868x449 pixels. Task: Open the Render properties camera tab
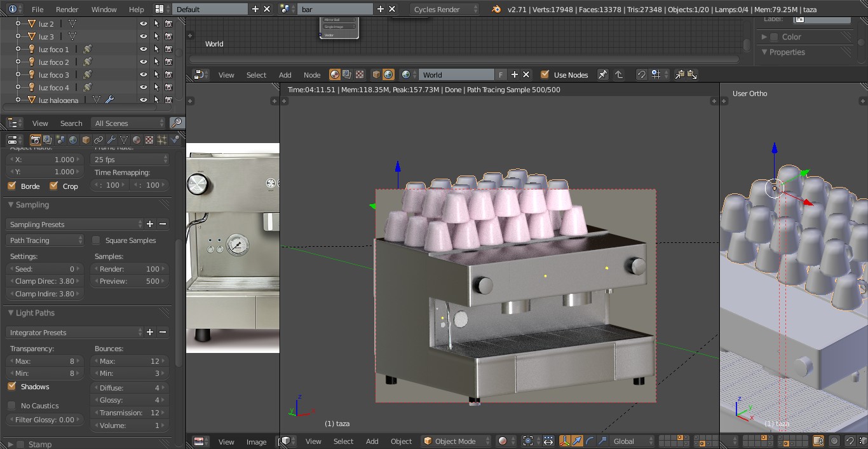coord(36,140)
